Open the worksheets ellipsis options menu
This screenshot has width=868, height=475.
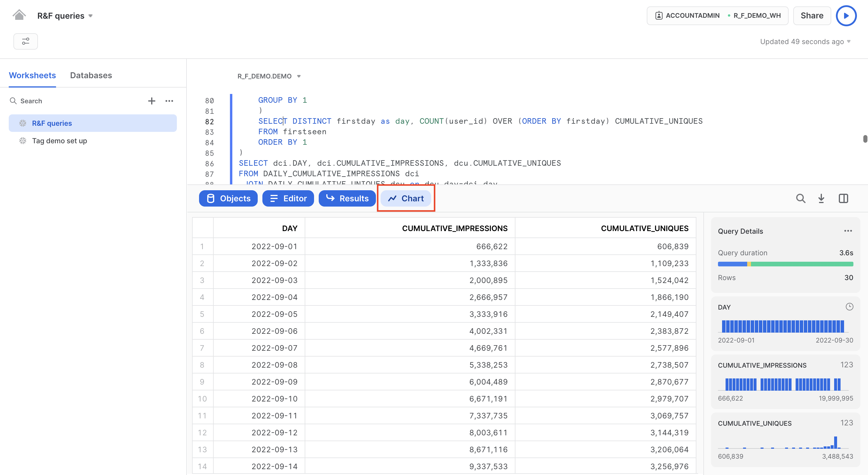169,101
